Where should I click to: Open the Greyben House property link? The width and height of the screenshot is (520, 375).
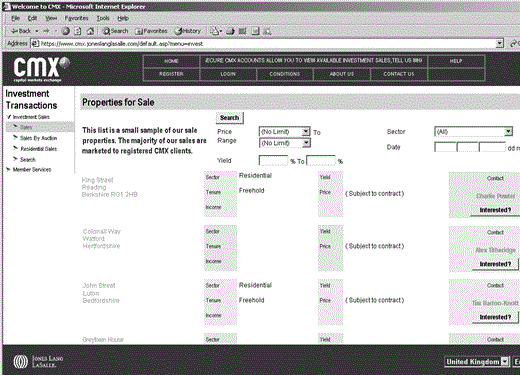pyautogui.click(x=103, y=339)
